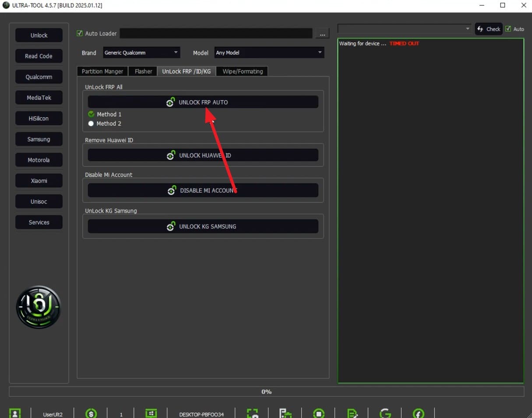Click the UNLOCK FRP AUTO button

[203, 102]
